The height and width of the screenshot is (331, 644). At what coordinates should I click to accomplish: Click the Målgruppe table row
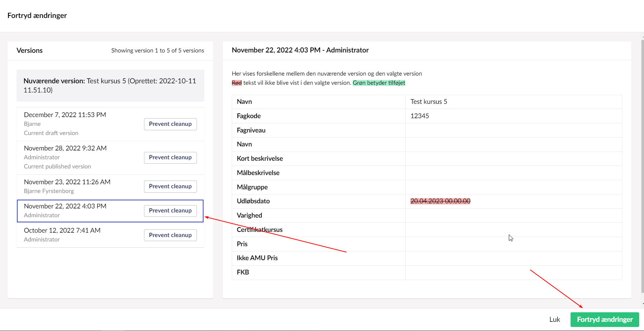(x=253, y=187)
